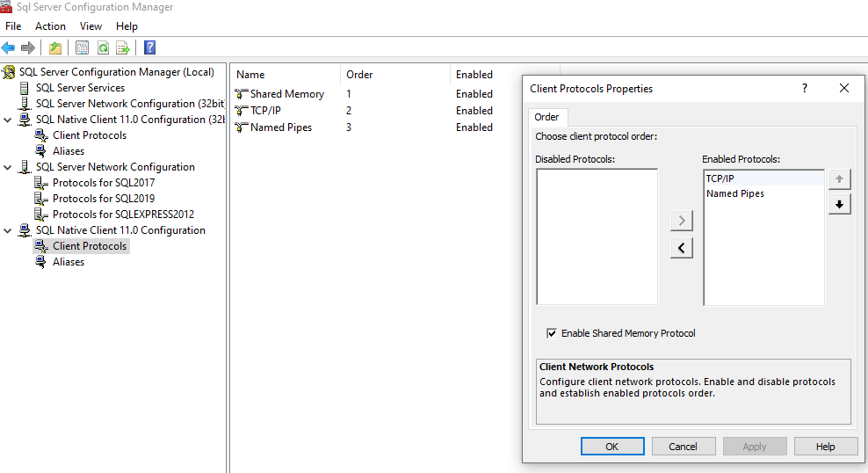Click the Up one level folder icon
The height and width of the screenshot is (473, 868).
point(54,48)
